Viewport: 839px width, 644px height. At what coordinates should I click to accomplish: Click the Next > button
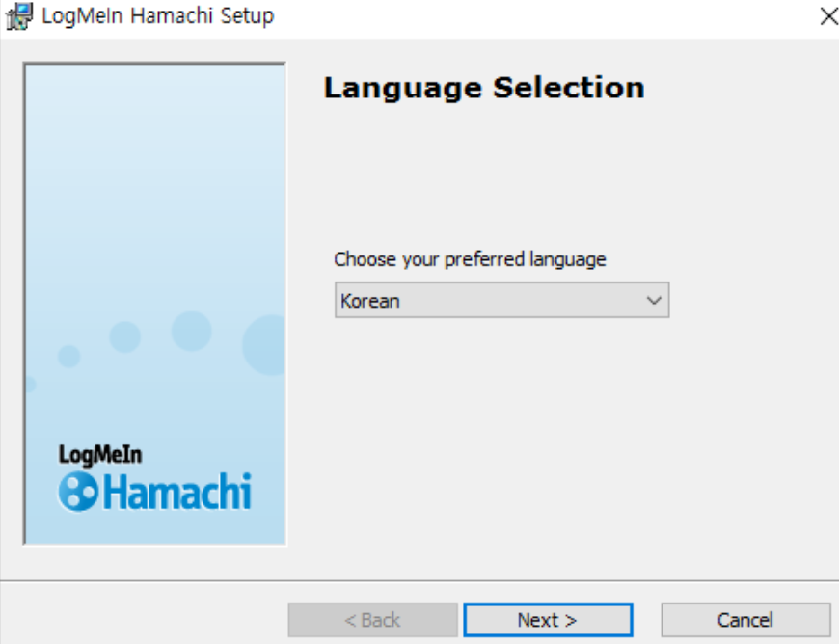549,620
